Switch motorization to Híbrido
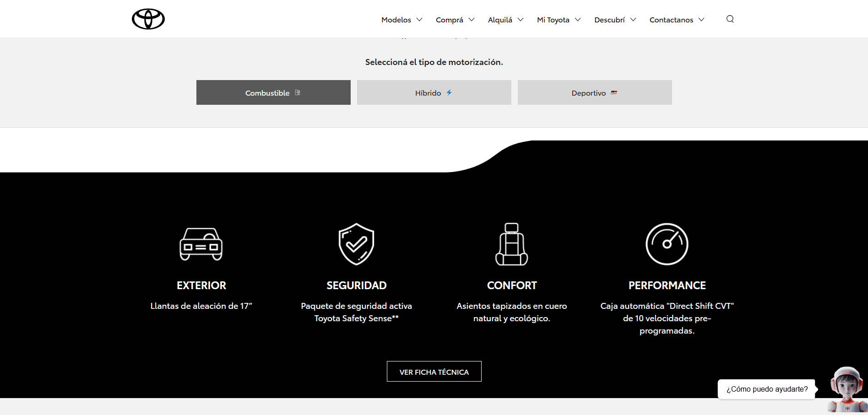The width and height of the screenshot is (868, 415). point(434,92)
